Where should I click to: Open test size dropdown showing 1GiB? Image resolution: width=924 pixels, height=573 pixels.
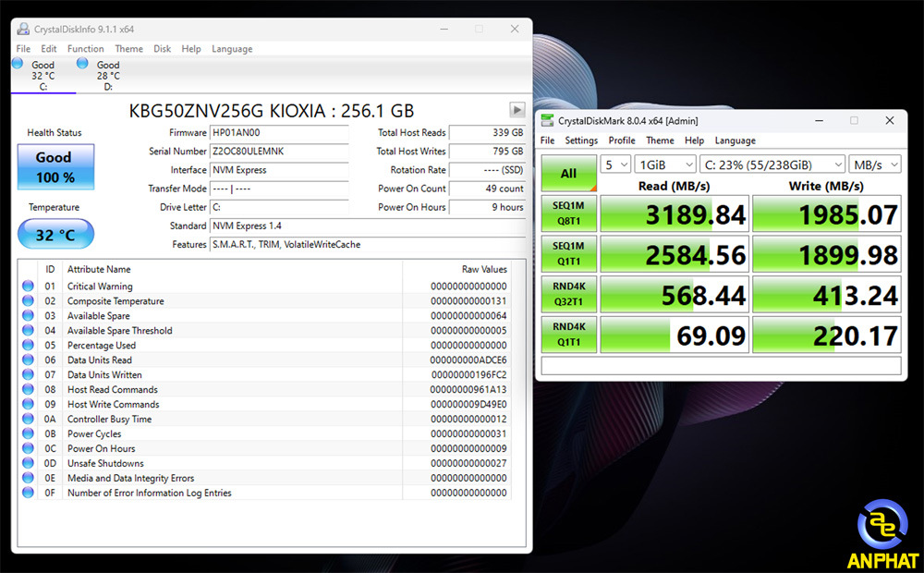pos(665,165)
